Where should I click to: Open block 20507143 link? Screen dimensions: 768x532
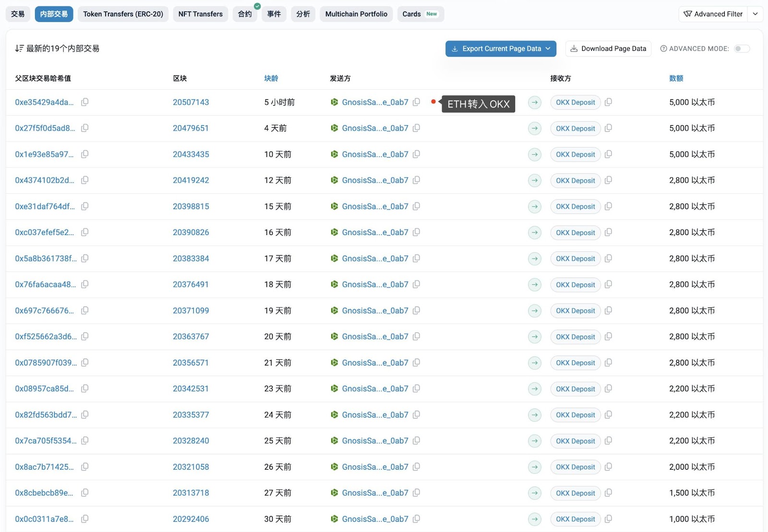point(191,102)
